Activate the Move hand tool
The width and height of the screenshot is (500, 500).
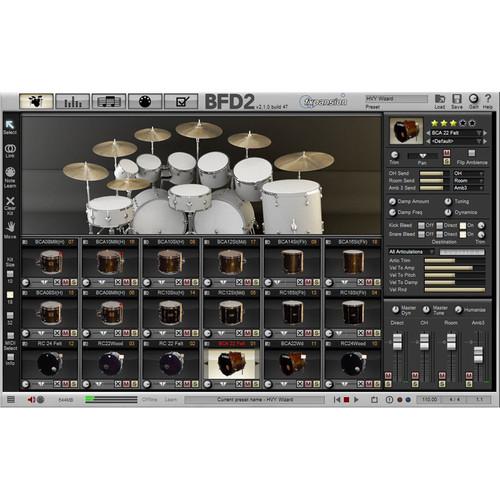click(10, 227)
